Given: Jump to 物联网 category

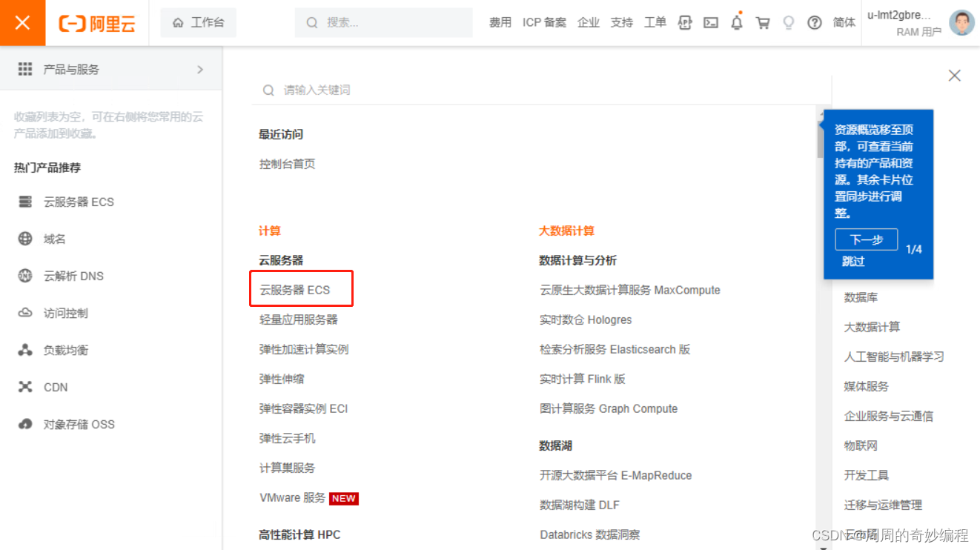Looking at the screenshot, I should tap(861, 445).
